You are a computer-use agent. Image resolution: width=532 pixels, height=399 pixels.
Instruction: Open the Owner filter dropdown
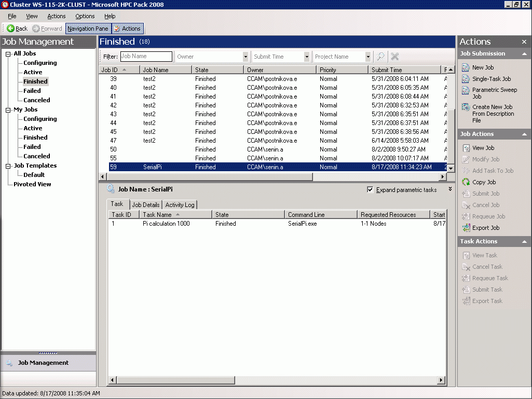pos(245,57)
